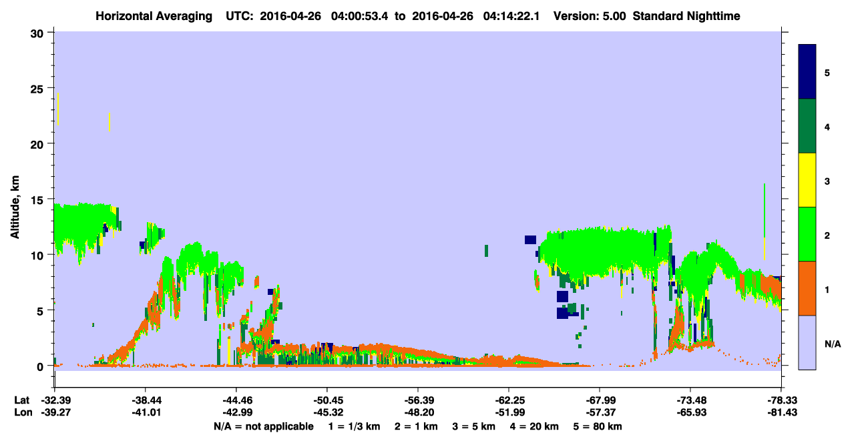Click the dark green color bar segment 4
This screenshot has width=868, height=445.
point(807,126)
